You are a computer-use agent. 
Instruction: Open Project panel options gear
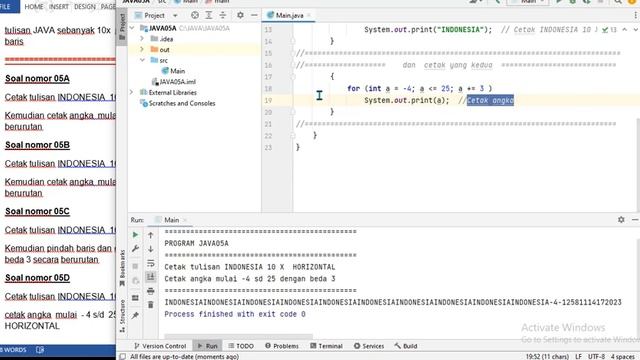pyautogui.click(x=240, y=15)
